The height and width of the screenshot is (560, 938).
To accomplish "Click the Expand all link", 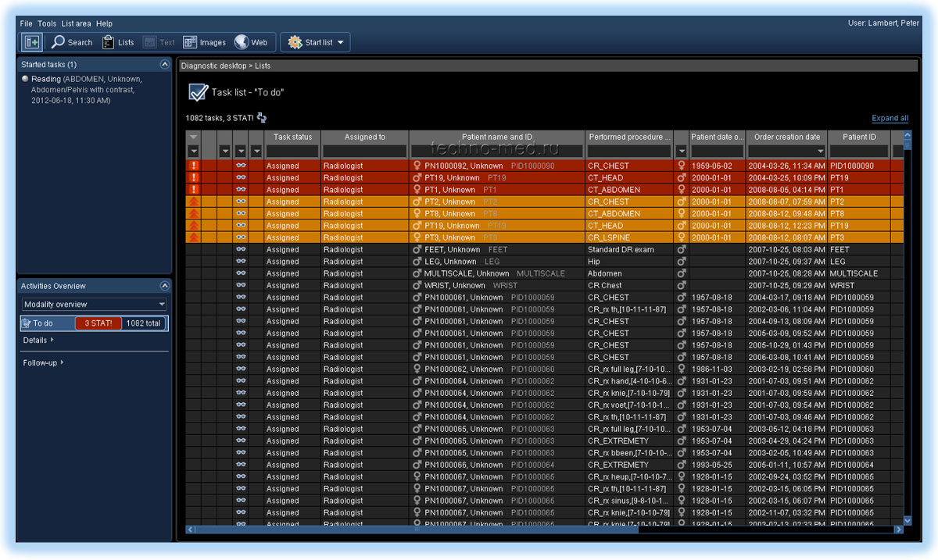I will coord(890,119).
